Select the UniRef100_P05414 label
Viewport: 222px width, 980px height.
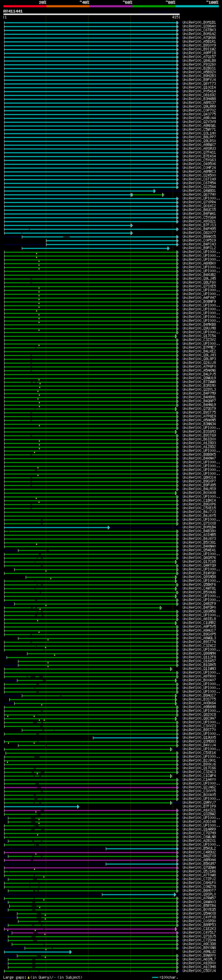pyautogui.click(x=199, y=91)
